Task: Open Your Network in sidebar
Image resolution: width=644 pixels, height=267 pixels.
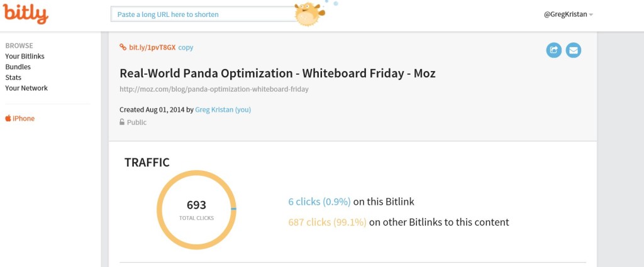Action: coord(26,88)
